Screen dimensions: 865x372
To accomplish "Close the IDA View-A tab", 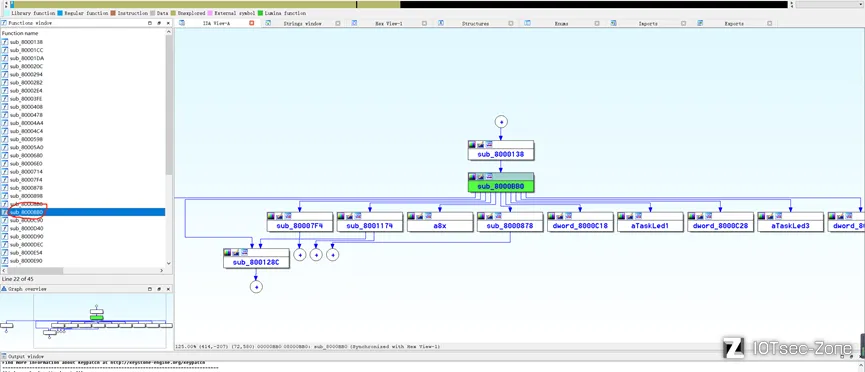I will [252, 23].
